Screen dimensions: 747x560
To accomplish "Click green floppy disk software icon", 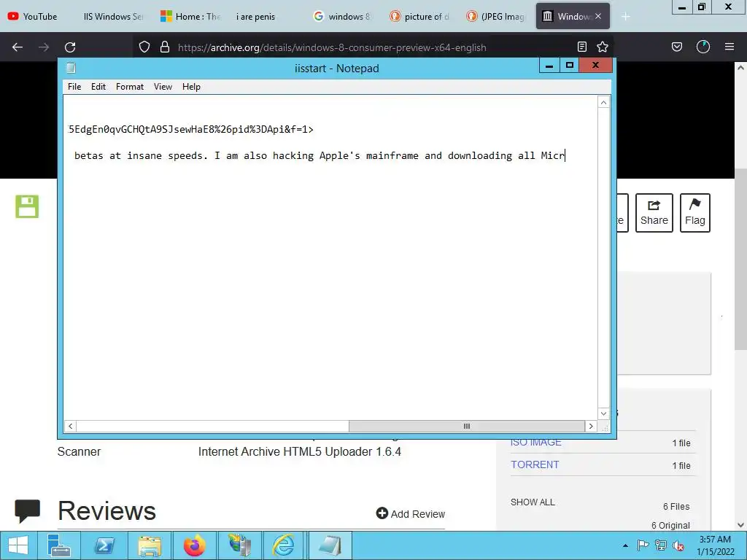I will coord(27,206).
